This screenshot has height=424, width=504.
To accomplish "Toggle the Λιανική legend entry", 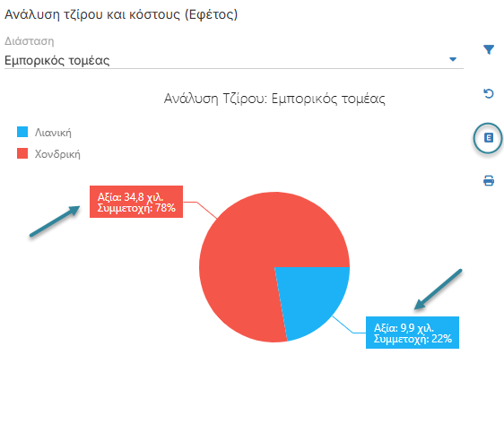I will 44,133.
